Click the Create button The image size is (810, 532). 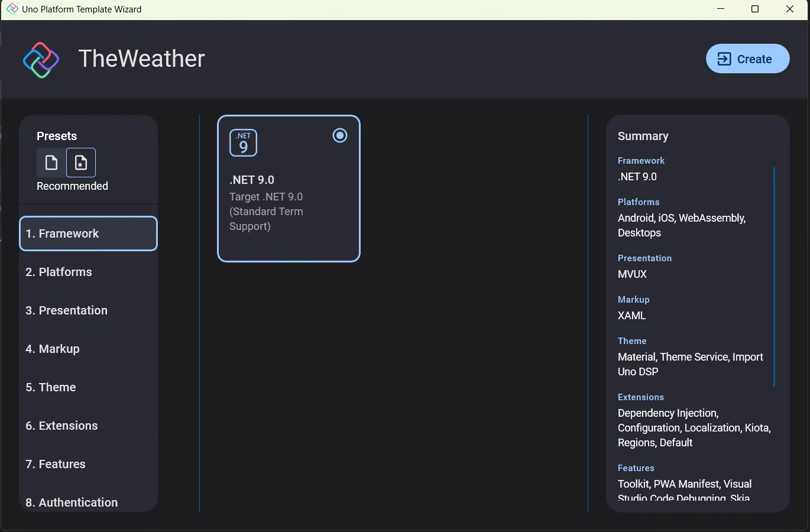pyautogui.click(x=747, y=59)
